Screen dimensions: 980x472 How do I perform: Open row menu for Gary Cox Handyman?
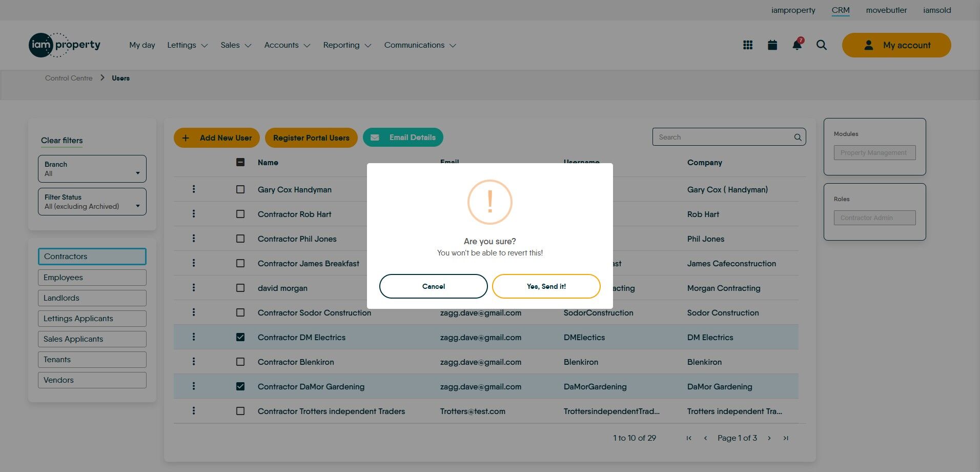(x=194, y=189)
